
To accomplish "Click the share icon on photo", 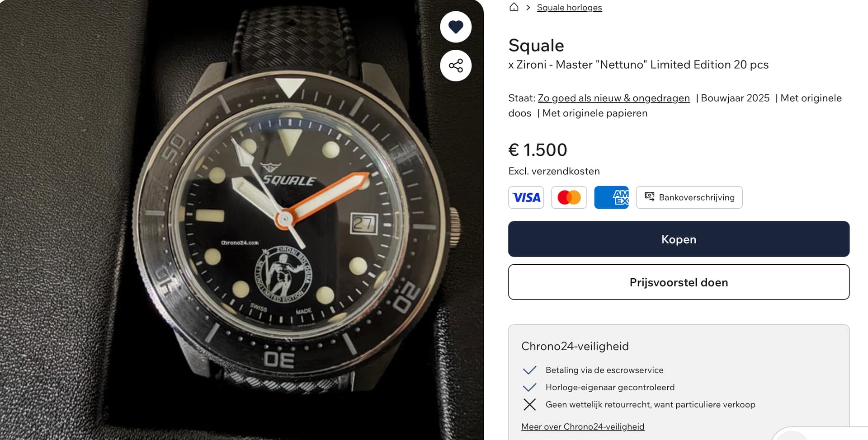I will pos(456,66).
